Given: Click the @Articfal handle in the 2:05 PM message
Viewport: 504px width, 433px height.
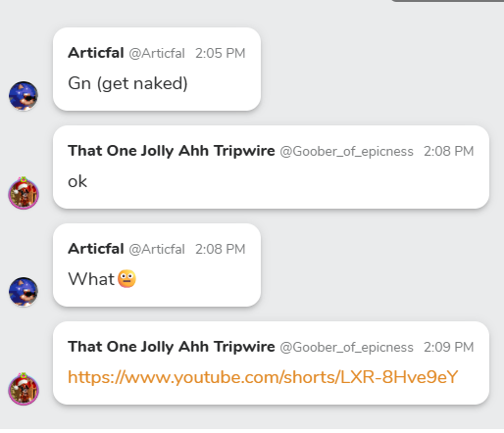Looking at the screenshot, I should coord(157,53).
